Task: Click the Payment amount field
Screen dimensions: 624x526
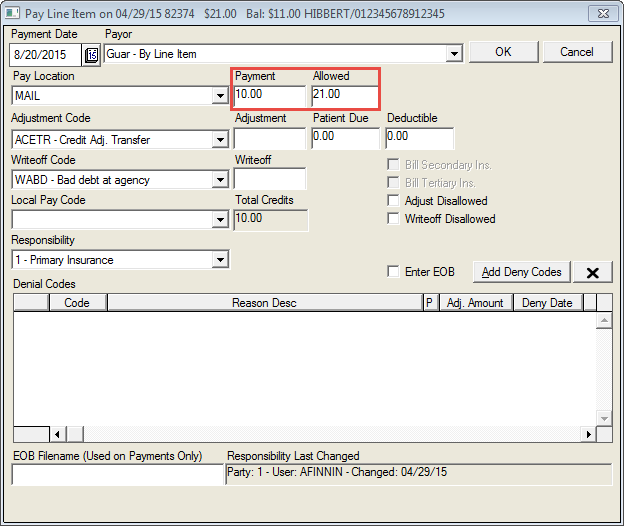Action: 269,96
